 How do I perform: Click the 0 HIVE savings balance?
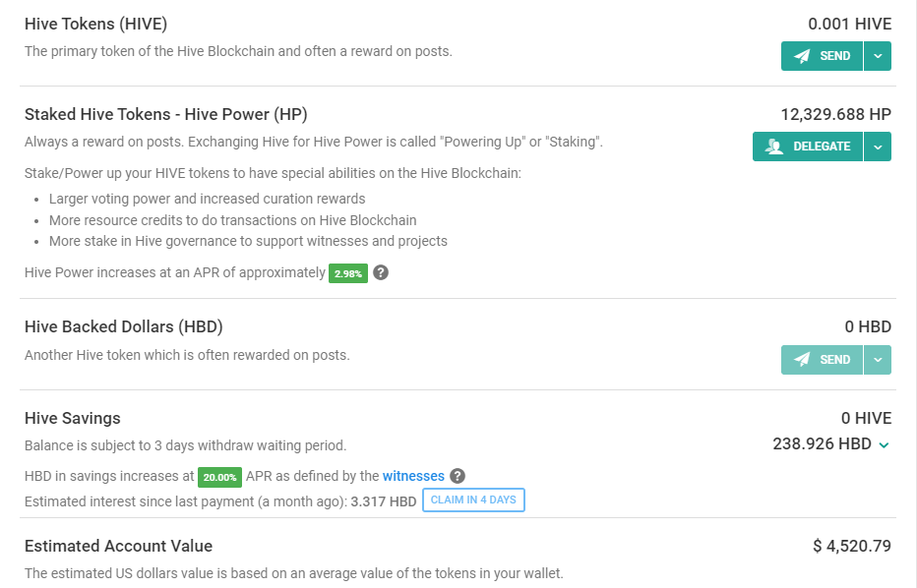(866, 419)
